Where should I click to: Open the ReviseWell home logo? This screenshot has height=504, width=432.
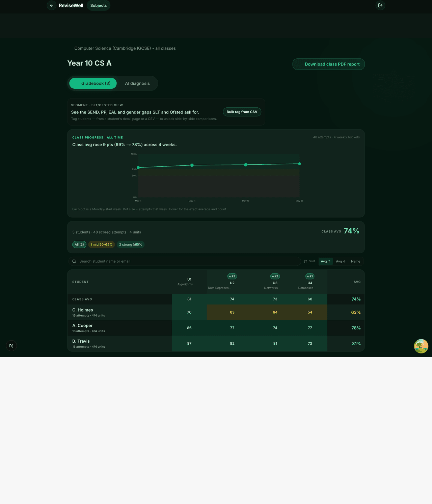[71, 5]
